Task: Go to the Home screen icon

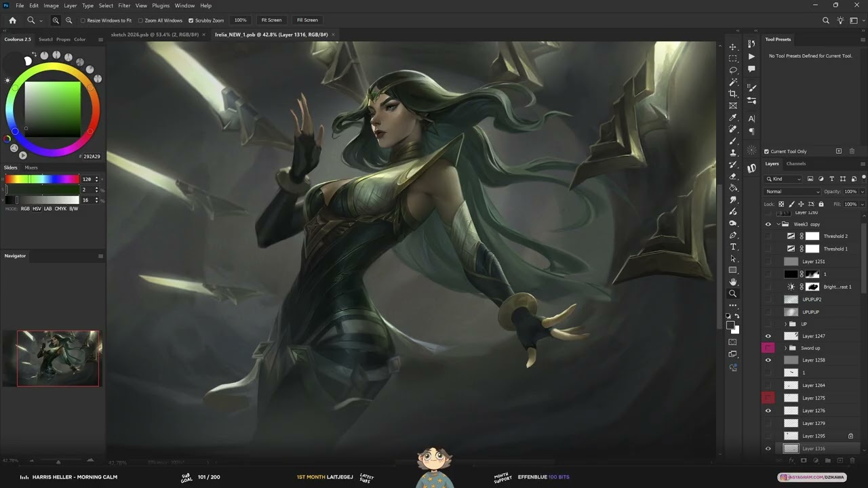Action: [x=12, y=20]
